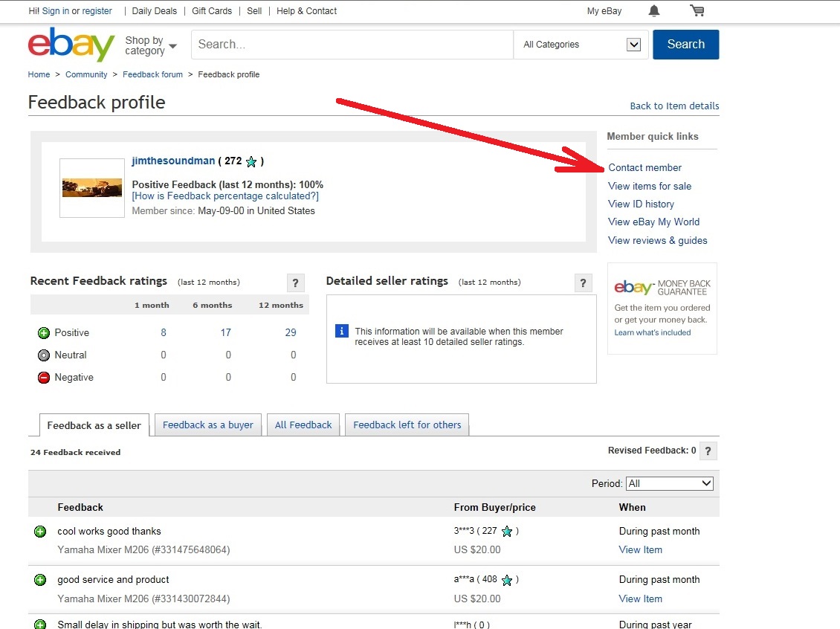Click star icon next to buyer a***a

click(507, 580)
